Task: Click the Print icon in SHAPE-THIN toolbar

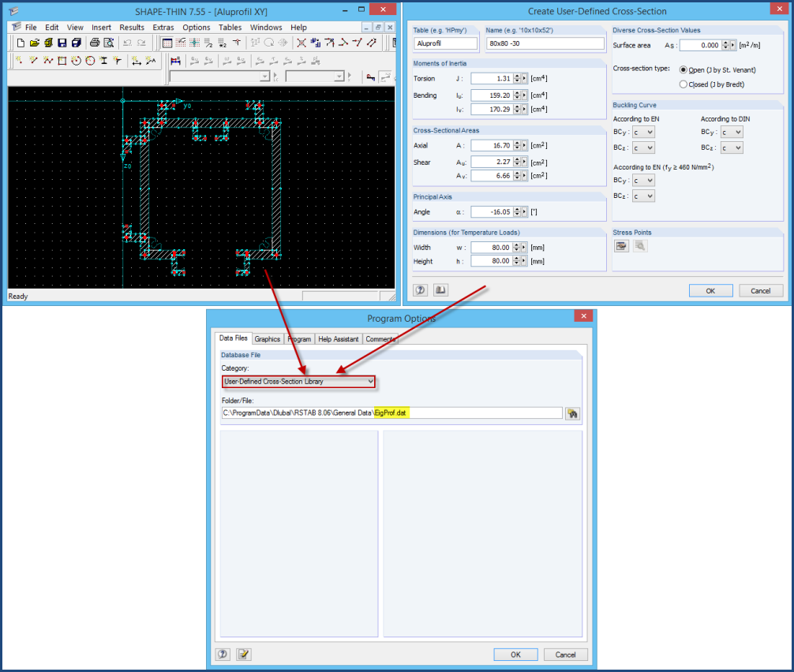Action: [95, 43]
